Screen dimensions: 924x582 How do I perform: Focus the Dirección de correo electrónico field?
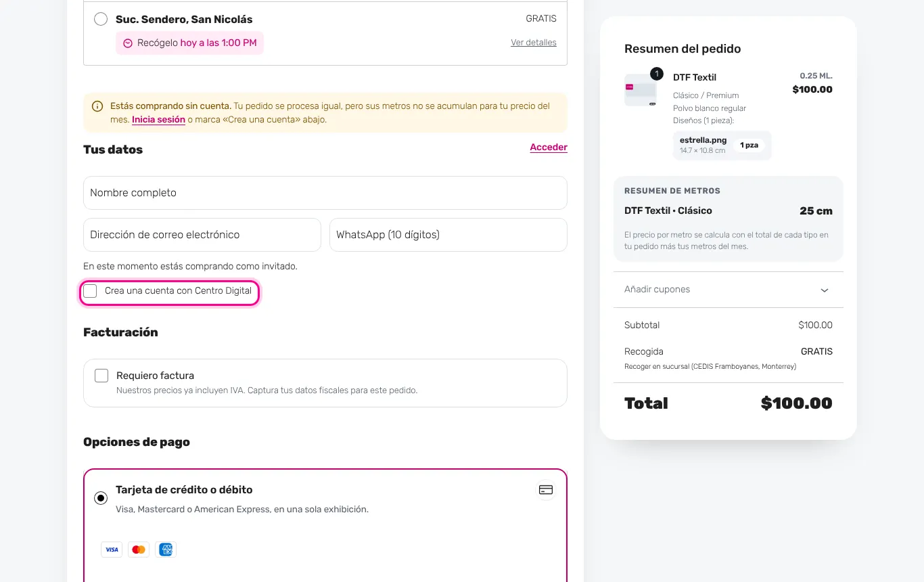point(202,235)
